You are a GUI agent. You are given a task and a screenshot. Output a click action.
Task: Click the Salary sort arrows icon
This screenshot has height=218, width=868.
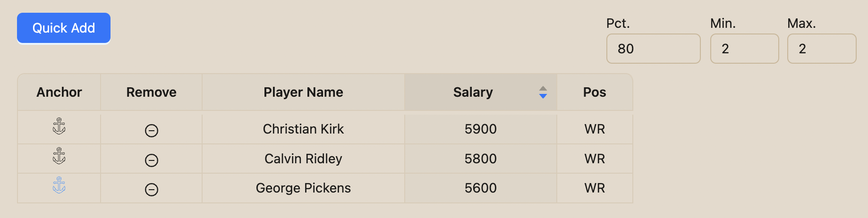pyautogui.click(x=543, y=92)
